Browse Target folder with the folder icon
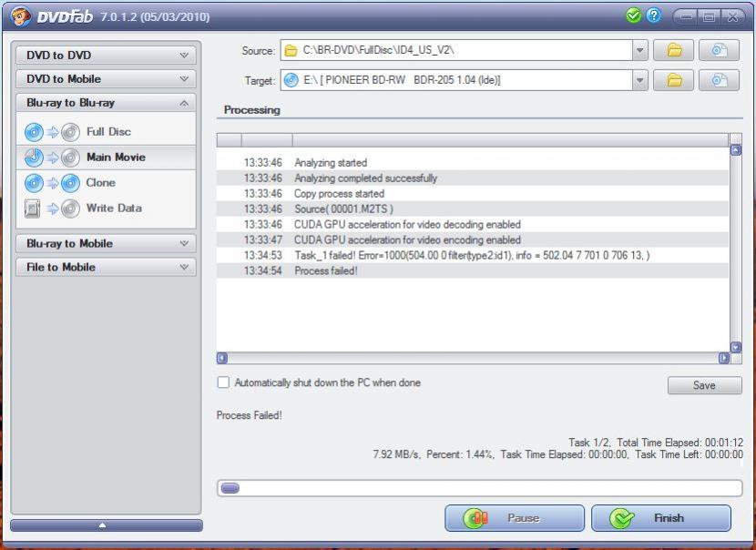 pyautogui.click(x=673, y=80)
